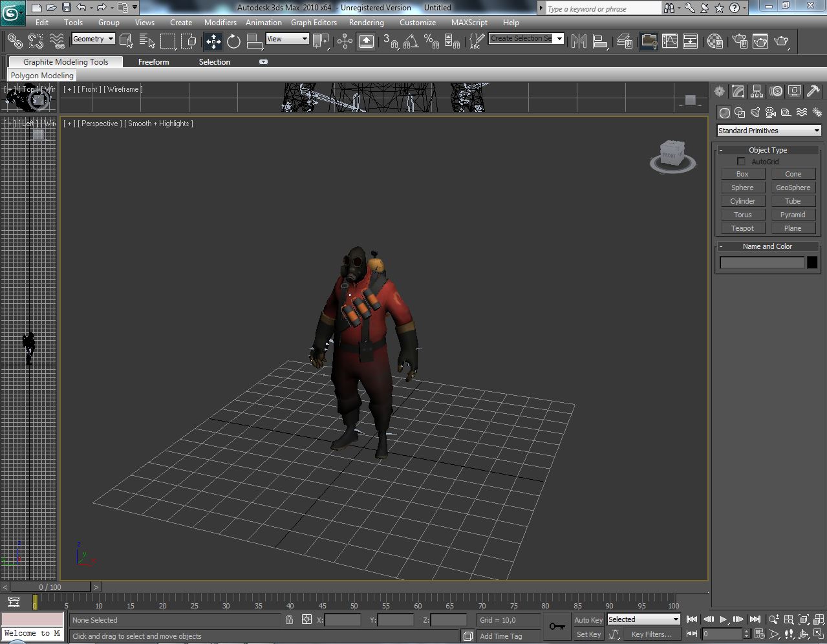This screenshot has width=827, height=644.
Task: Open the Curve Editor
Action: (x=670, y=41)
